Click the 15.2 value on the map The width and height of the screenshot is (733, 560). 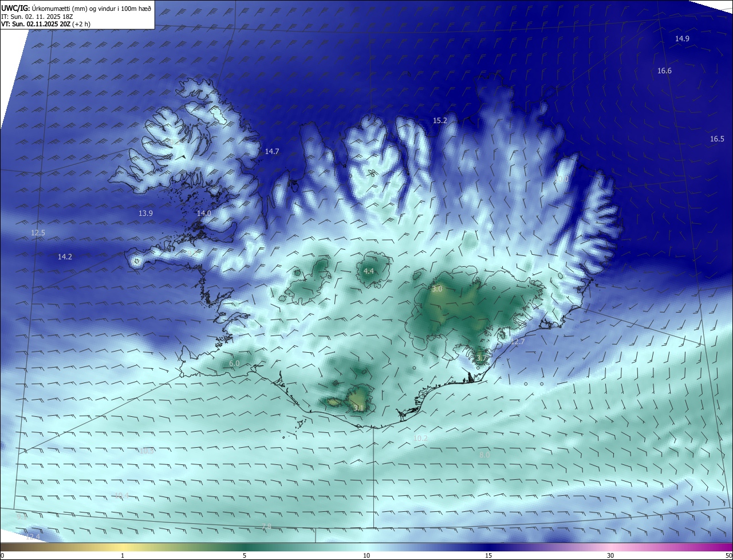[x=440, y=121]
